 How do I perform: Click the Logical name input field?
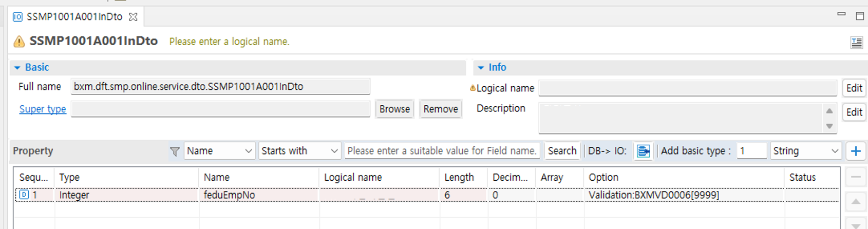click(x=688, y=88)
